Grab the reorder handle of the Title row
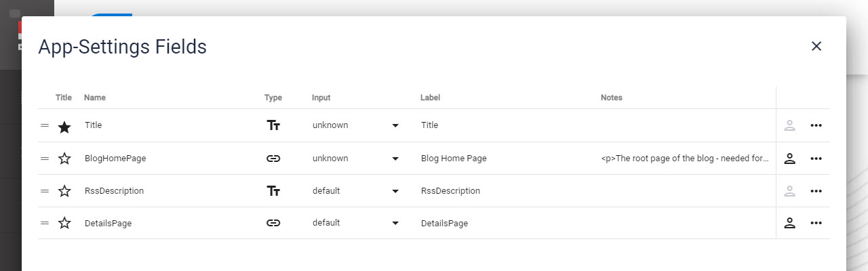The image size is (868, 271). pyautogui.click(x=45, y=125)
